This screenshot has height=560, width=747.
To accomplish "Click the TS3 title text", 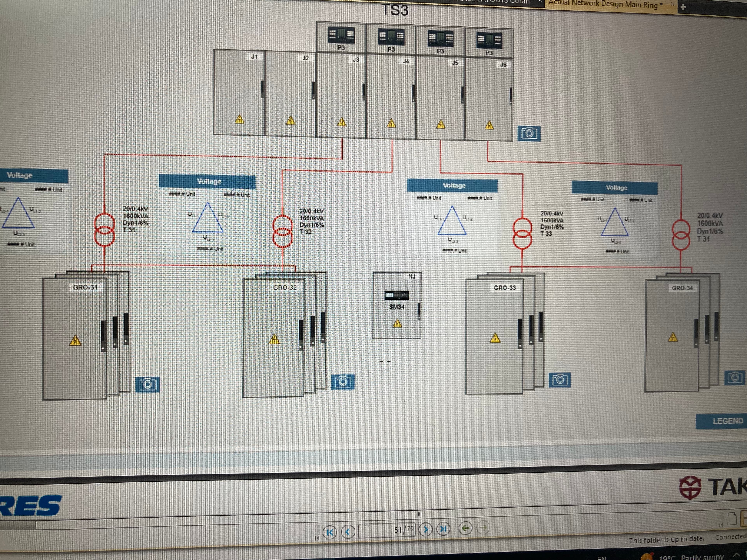I will click(x=395, y=10).
